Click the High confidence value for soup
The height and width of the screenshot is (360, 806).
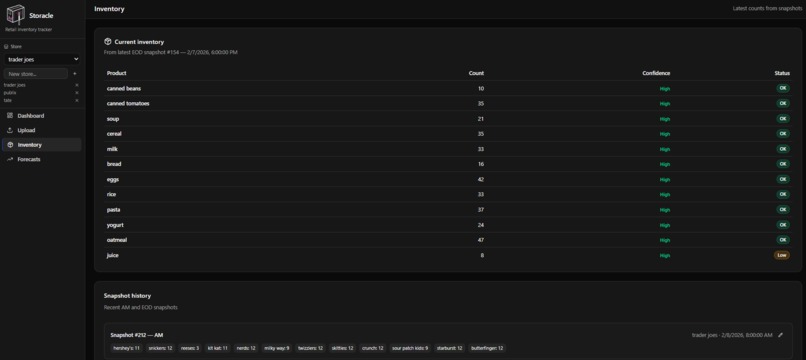665,119
